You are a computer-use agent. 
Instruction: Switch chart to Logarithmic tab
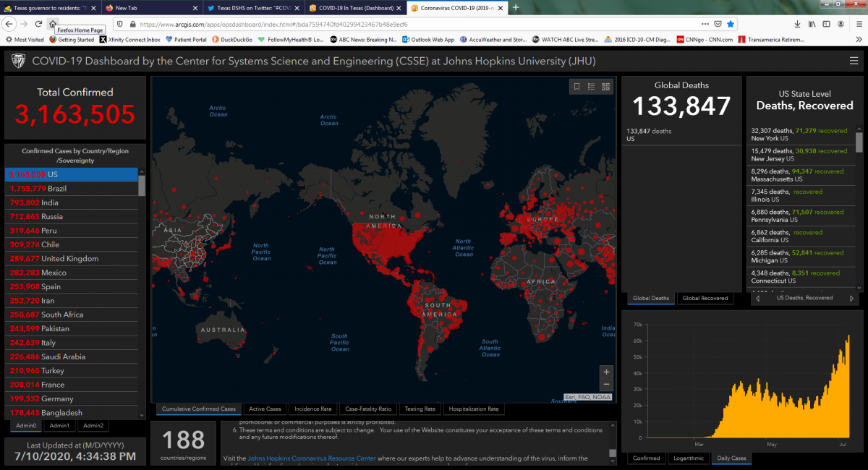688,458
